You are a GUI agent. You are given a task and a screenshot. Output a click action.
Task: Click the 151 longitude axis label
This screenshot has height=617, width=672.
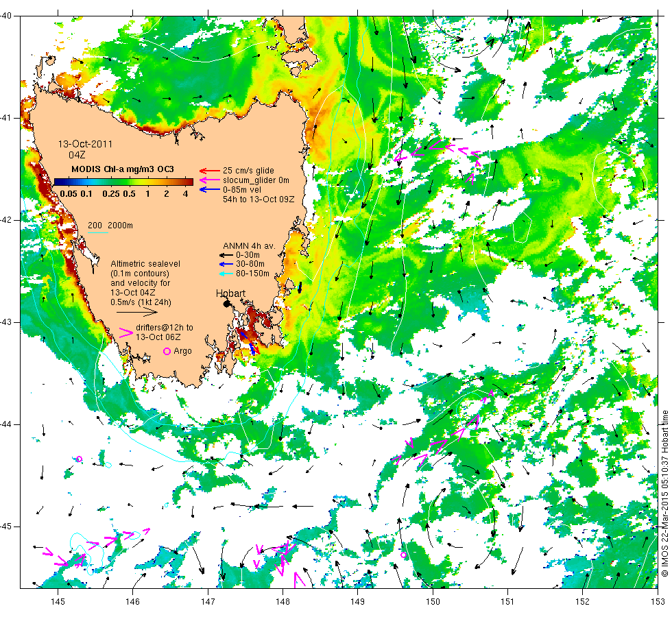(507, 602)
